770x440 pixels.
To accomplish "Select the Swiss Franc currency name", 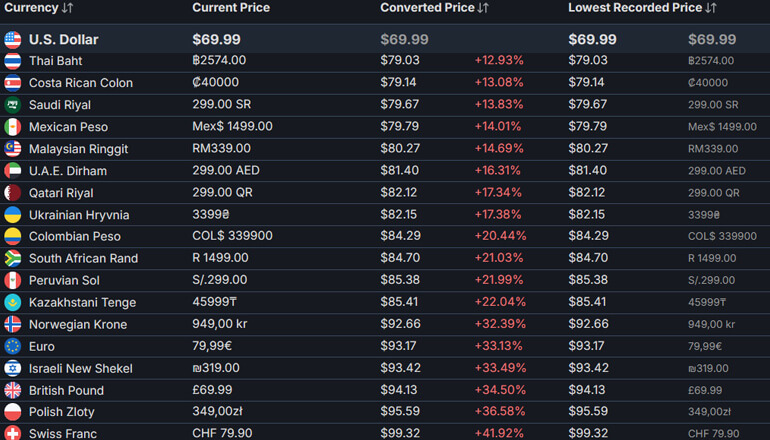I will coord(63,434).
